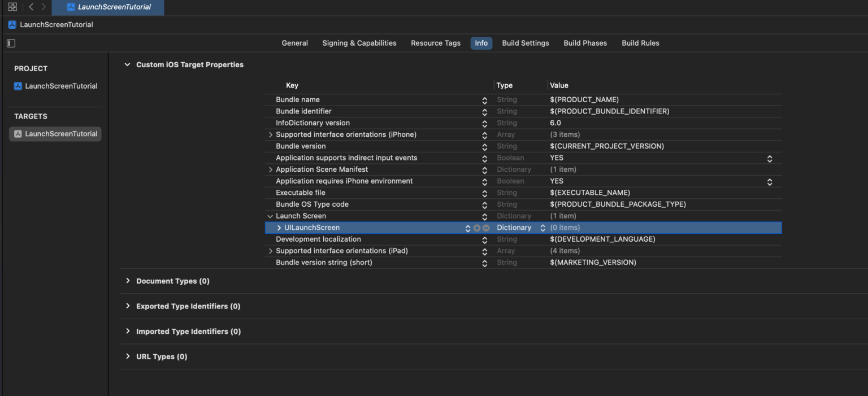Viewport: 868px width, 396px height.
Task: Collapse the Launch Screen dictionary row
Action: [270, 216]
